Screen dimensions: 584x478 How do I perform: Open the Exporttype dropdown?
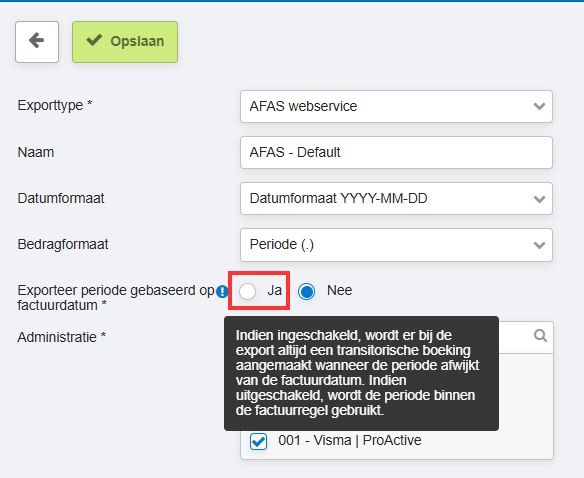[x=396, y=107]
